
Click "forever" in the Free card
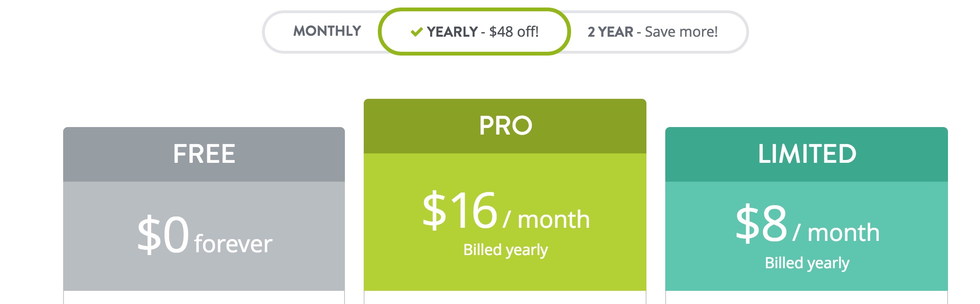point(233,244)
